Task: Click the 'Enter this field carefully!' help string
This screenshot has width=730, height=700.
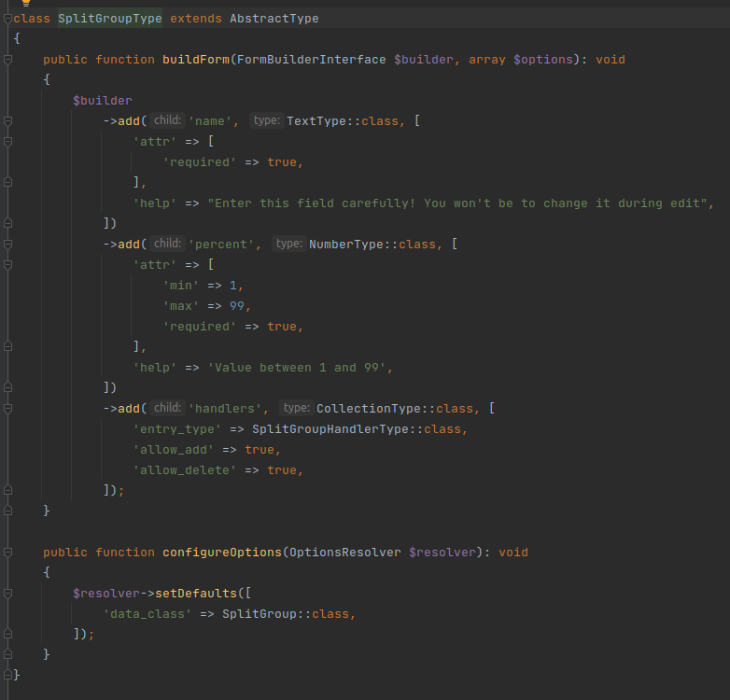Action: pos(458,203)
